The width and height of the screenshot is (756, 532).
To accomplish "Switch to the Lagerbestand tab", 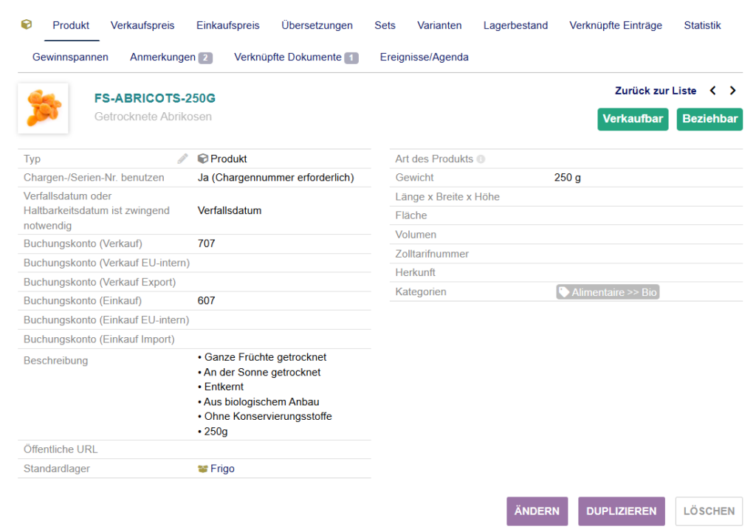I will coord(515,25).
